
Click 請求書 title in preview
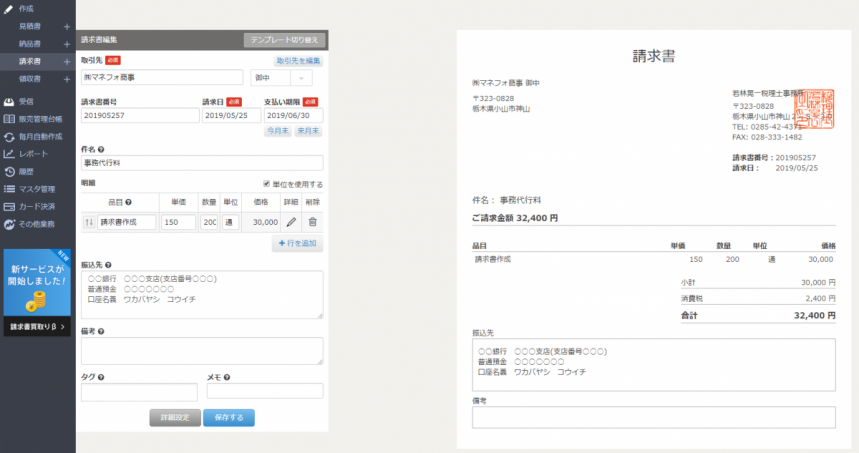point(654,56)
